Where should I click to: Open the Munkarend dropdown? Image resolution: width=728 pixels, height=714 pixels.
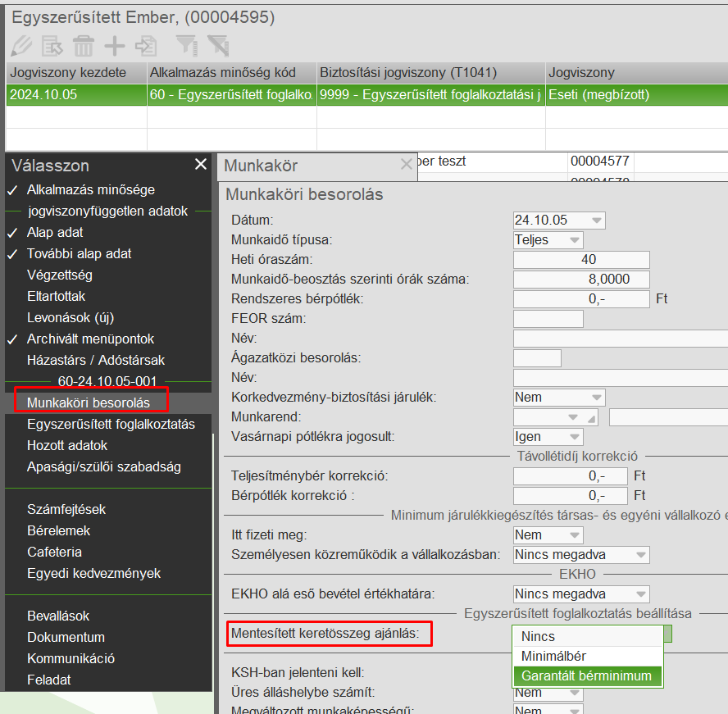tap(573, 417)
